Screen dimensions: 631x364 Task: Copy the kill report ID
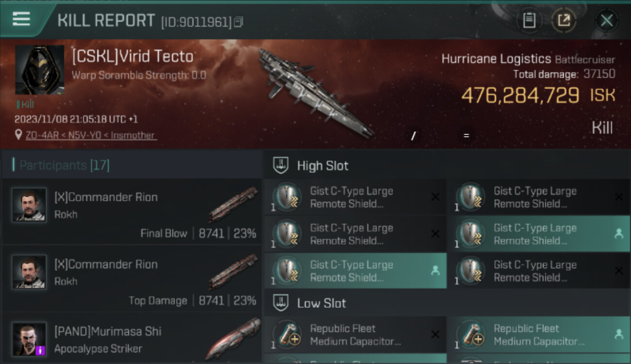point(238,22)
